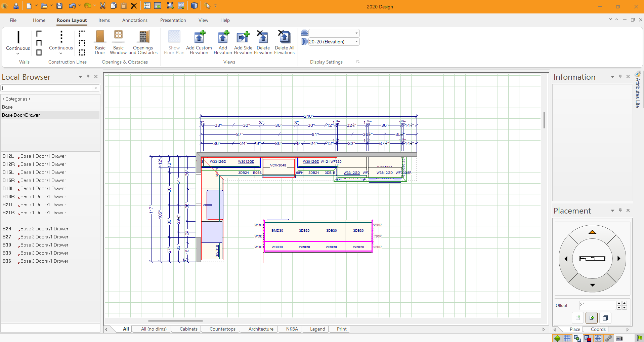Click right arrow on placement wheel
Viewport: 644px width, 342px height.
[x=619, y=259]
